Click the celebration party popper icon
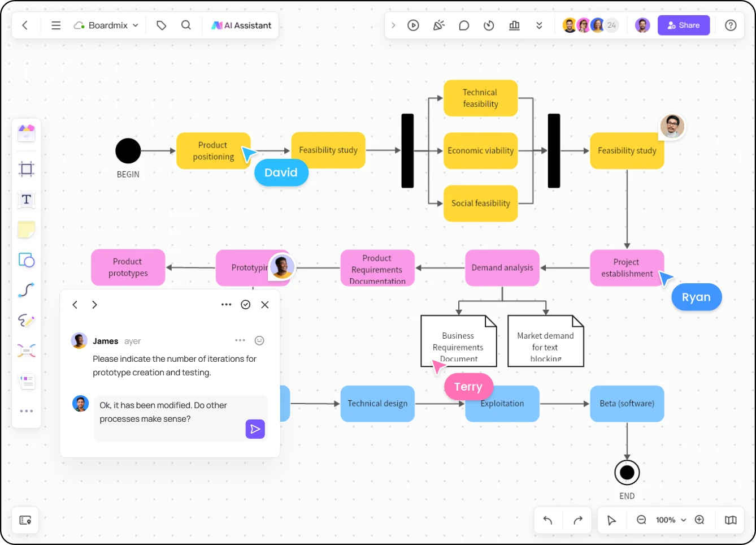The width and height of the screenshot is (756, 545). [439, 25]
